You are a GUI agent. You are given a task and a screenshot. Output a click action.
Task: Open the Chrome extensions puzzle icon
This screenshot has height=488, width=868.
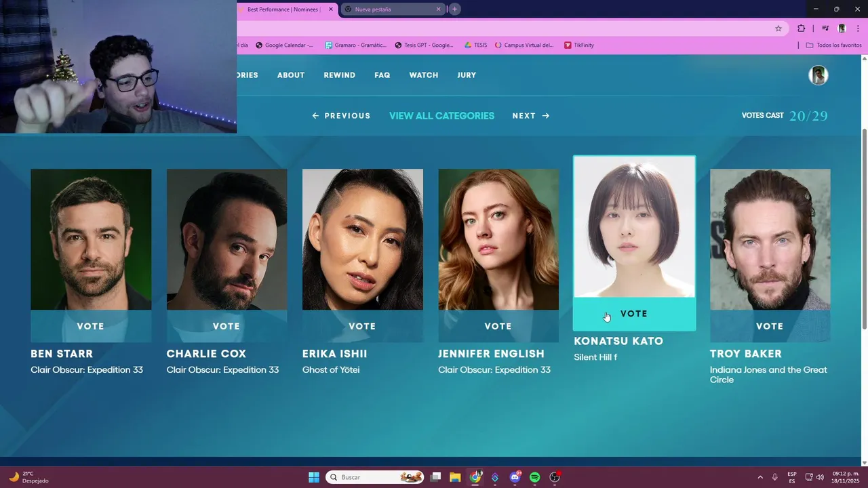(x=802, y=28)
